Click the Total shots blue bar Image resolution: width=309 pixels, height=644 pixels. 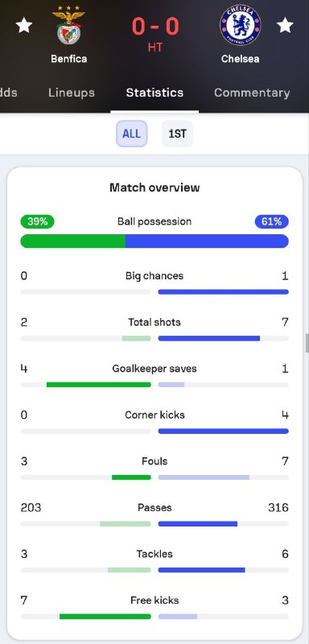point(209,338)
